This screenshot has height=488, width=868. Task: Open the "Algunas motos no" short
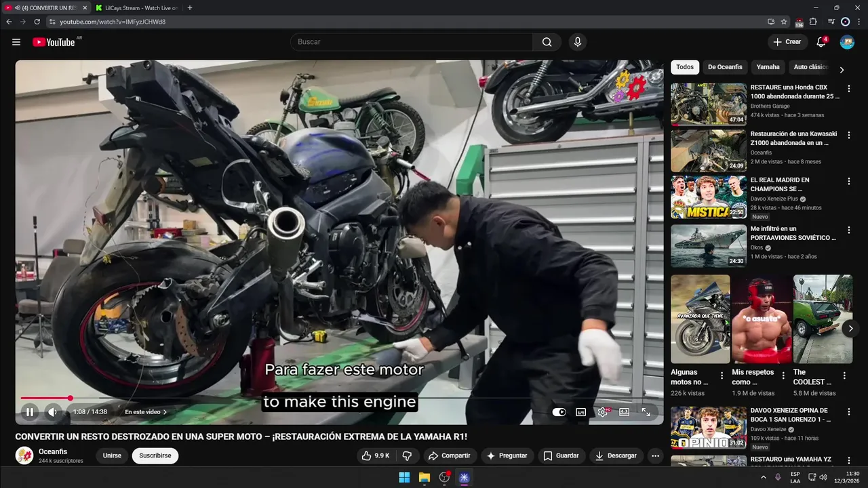701,319
